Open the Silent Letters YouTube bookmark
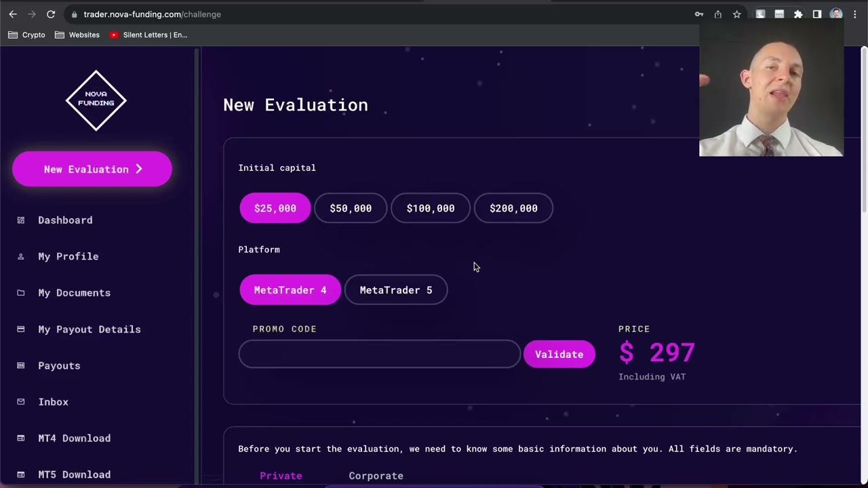 pos(149,35)
